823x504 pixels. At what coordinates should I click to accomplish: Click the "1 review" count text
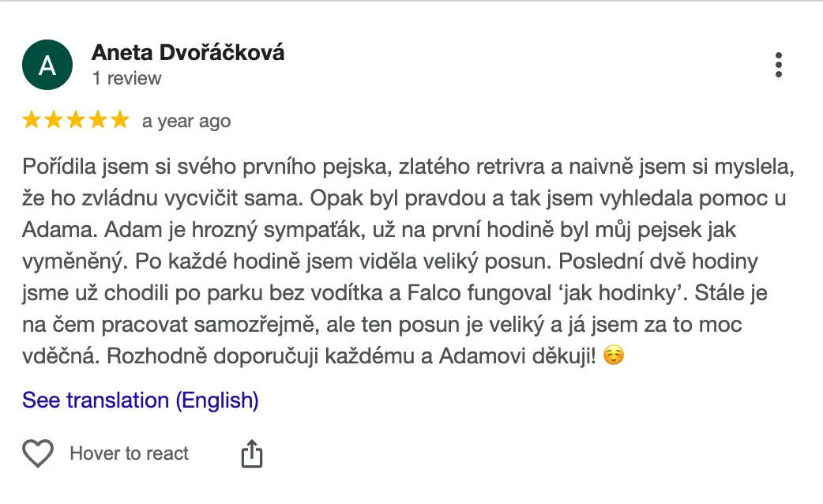126,78
